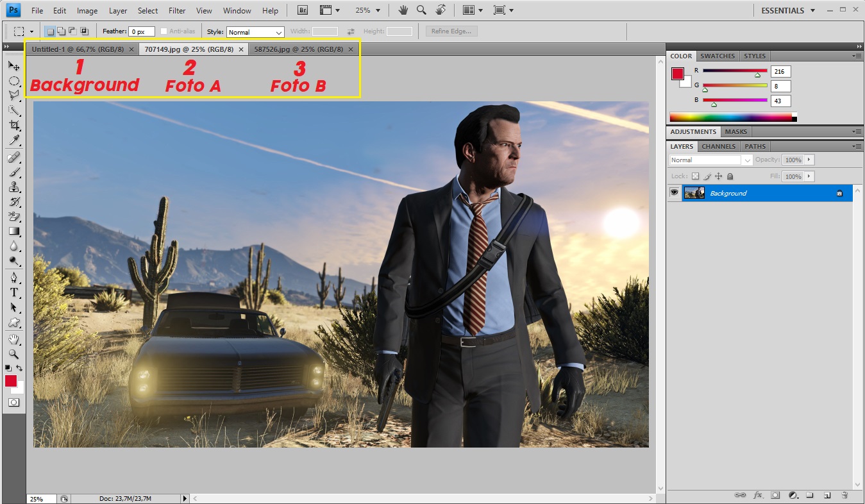Select the Gradient tool
Viewport: 865px width, 504px height.
point(13,231)
